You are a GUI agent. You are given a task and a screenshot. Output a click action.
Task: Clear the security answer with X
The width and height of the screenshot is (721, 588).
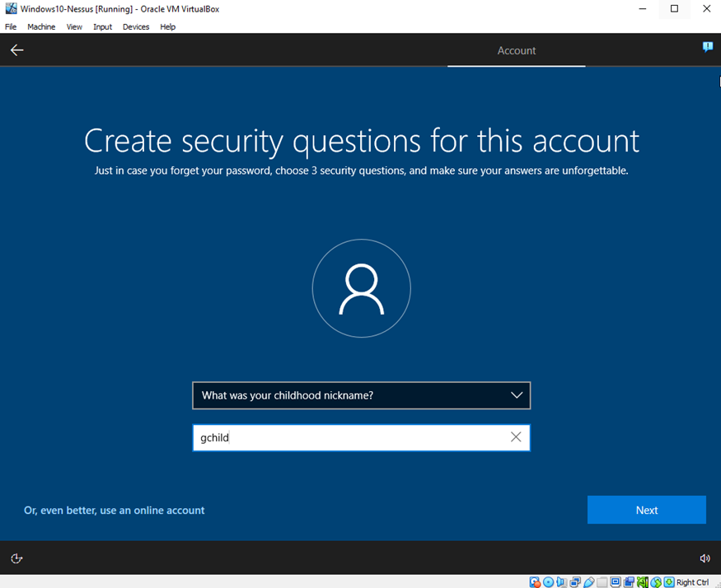516,437
